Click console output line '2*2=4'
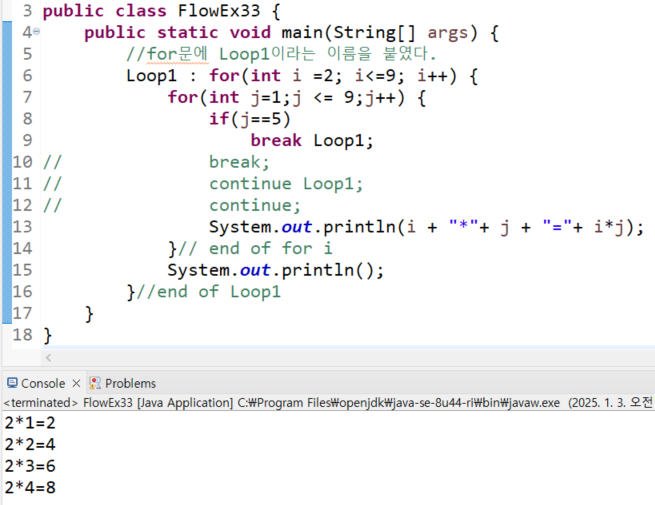The height and width of the screenshot is (505, 655). (30, 444)
